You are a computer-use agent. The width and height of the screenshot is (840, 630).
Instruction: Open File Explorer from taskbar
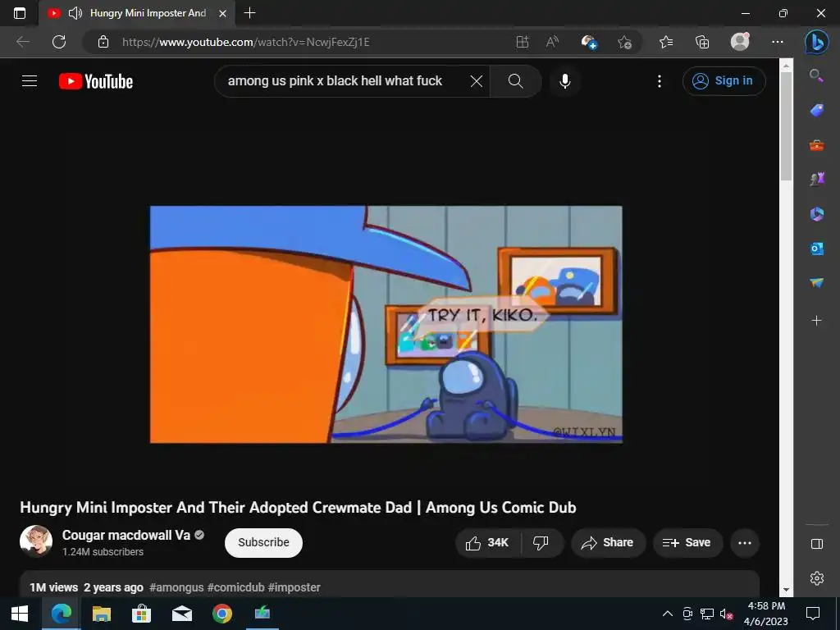pos(101,614)
